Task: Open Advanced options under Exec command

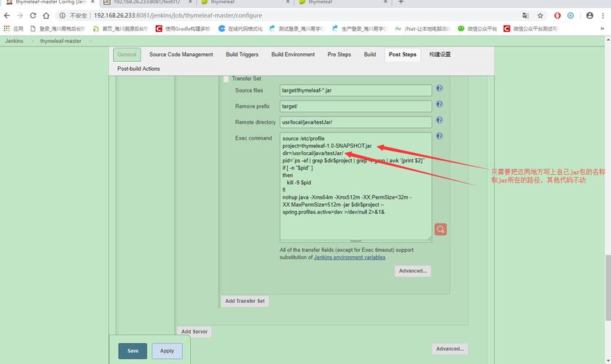Action: coord(413,271)
